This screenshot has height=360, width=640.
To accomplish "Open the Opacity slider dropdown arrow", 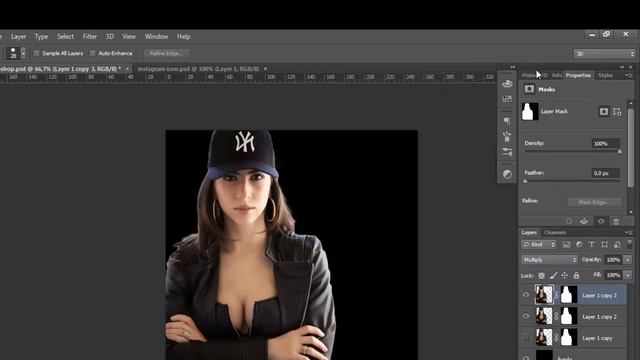I will tap(628, 260).
